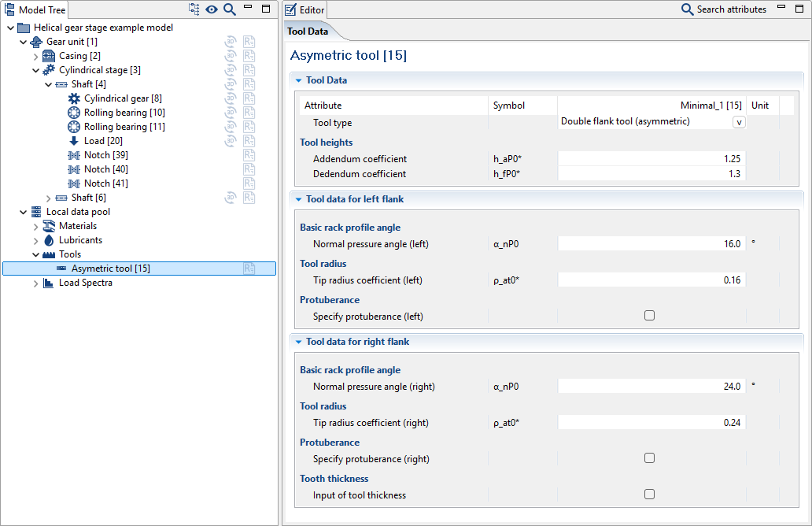
Task: Click the Model Tree tab
Action: pos(35,9)
